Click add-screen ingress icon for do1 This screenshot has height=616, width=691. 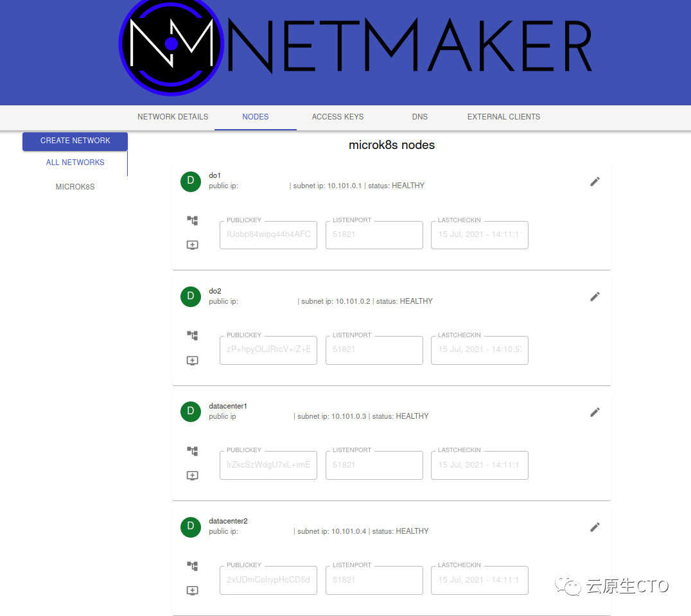192,245
